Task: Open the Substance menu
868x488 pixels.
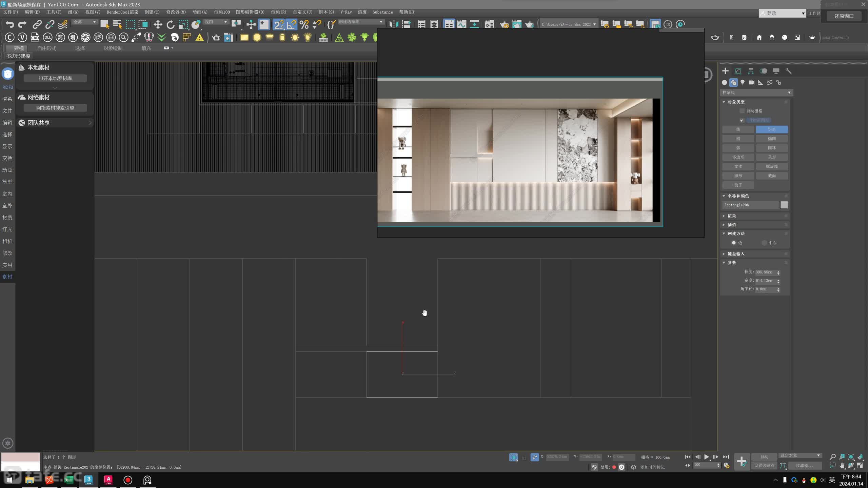Action: [x=383, y=12]
